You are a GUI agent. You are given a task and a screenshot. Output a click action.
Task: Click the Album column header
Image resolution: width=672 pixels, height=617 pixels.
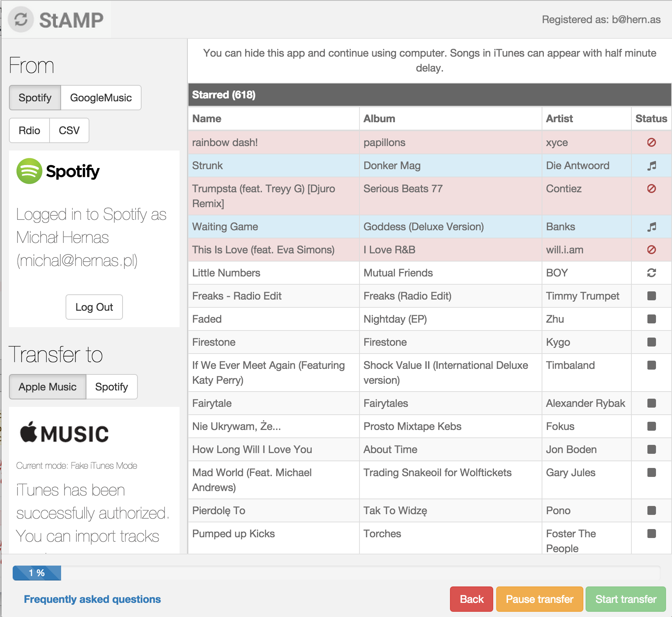451,118
